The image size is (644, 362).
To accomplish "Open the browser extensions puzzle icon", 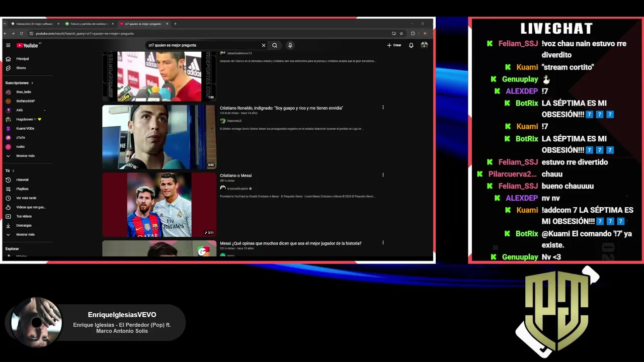I will pos(413,34).
